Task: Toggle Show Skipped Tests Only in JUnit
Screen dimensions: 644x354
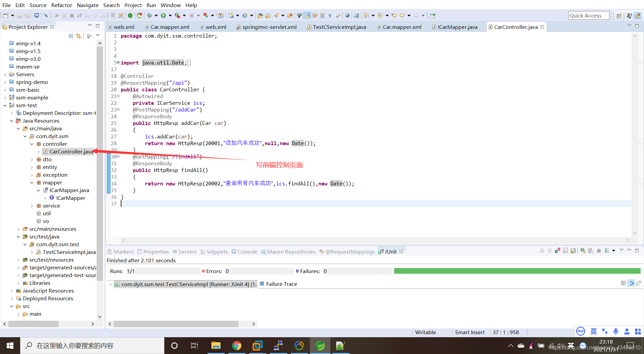Action: click(x=565, y=251)
